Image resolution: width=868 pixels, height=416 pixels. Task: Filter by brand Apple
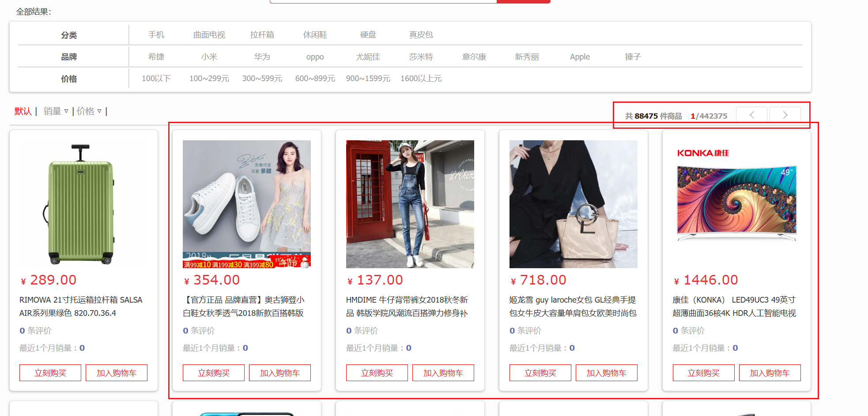[580, 57]
